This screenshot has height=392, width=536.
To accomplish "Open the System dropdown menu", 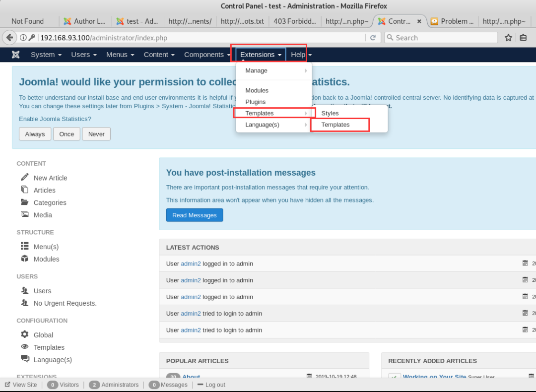I will coord(46,55).
